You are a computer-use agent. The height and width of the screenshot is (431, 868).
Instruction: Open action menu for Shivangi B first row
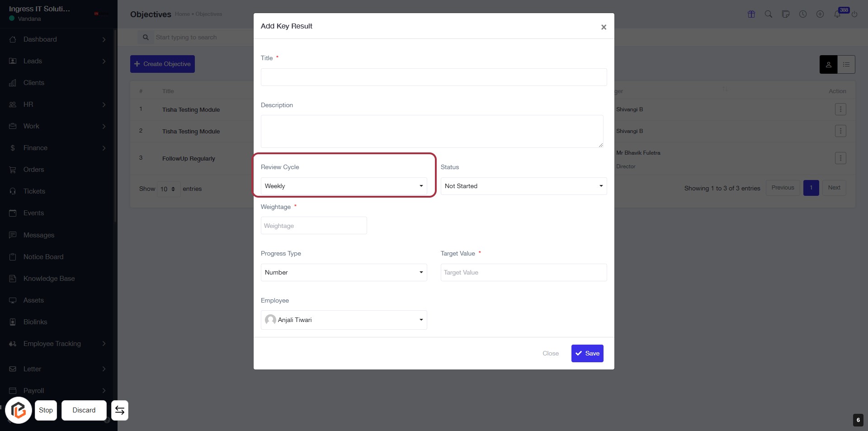tap(840, 109)
